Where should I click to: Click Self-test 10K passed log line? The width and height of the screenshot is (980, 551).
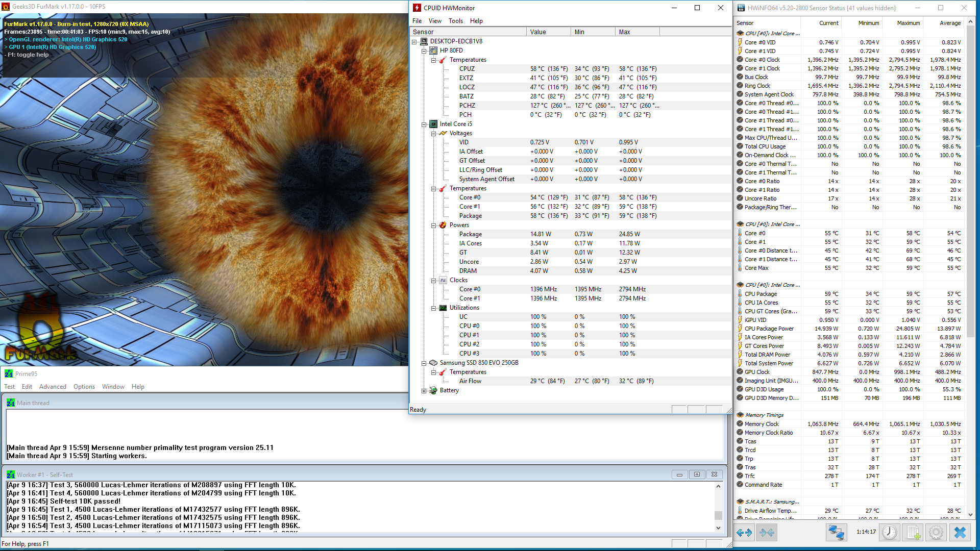[x=63, y=502]
